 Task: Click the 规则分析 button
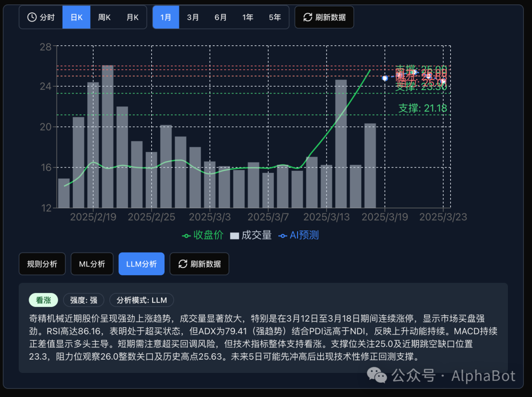[x=42, y=264]
